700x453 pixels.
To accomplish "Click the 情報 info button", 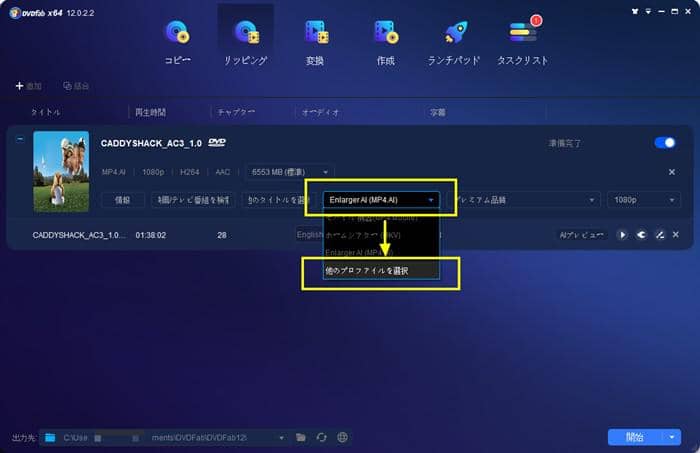I will click(x=122, y=200).
